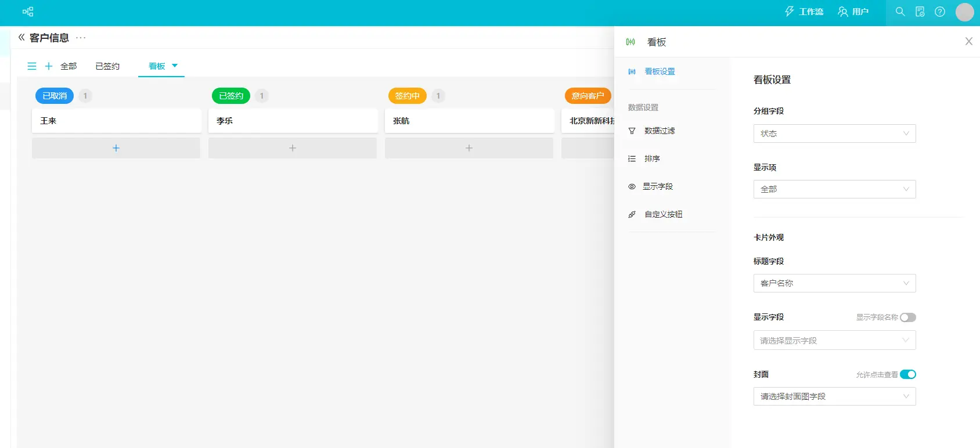Screen dimensions: 980x448
Task: Click the orange 意向客户 status tag
Action: (x=588, y=96)
